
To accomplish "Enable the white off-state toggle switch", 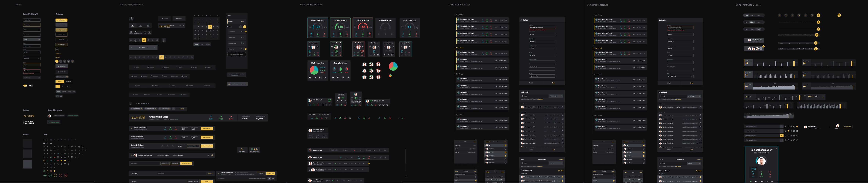I will pyautogui.click(x=31, y=86).
